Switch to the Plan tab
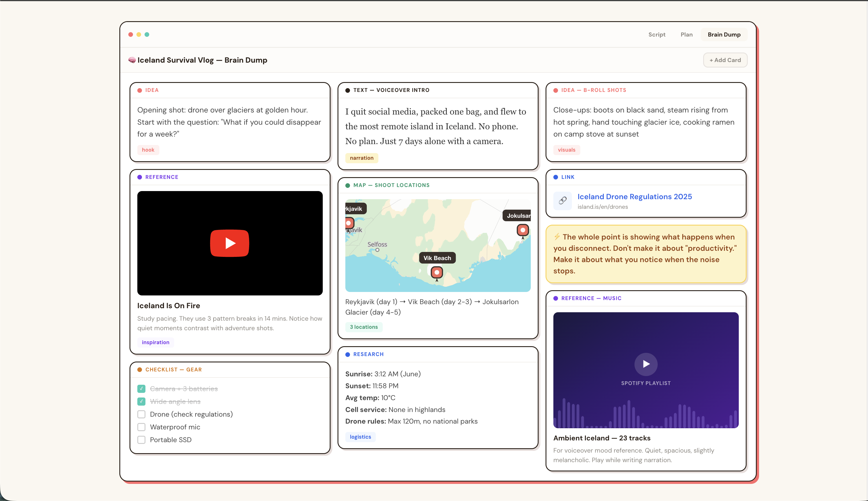This screenshot has width=868, height=501. 686,35
